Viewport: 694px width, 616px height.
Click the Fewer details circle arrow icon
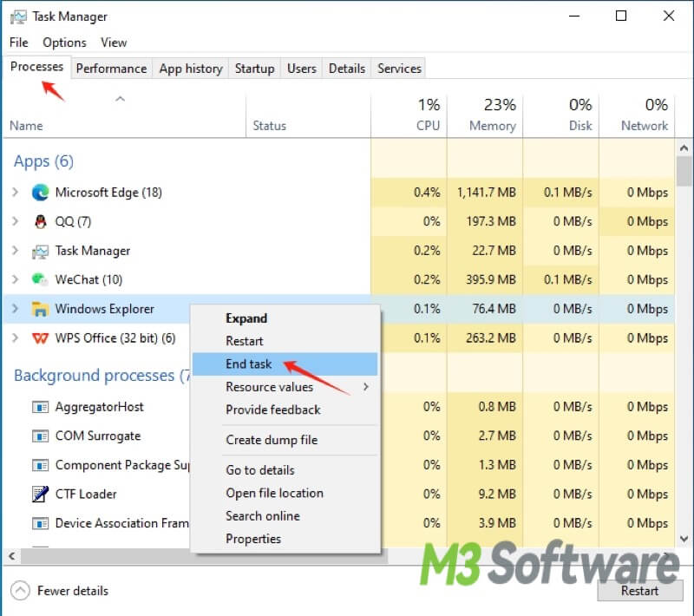coord(20,591)
